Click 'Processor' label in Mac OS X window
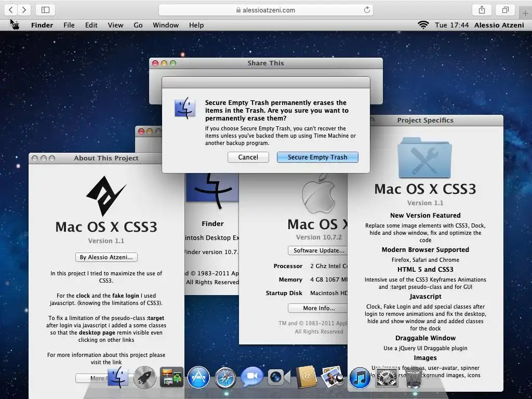The image size is (532, 399). pos(288,266)
